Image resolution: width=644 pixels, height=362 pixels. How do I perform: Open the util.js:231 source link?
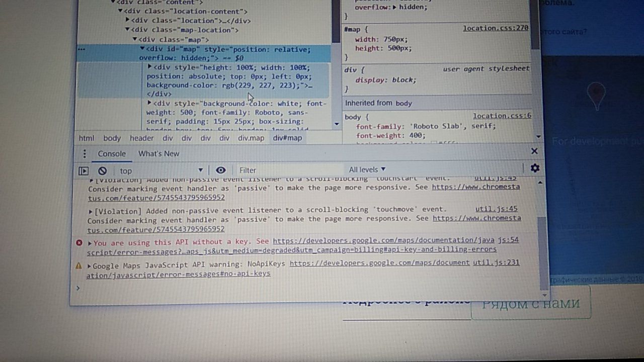tap(496, 262)
